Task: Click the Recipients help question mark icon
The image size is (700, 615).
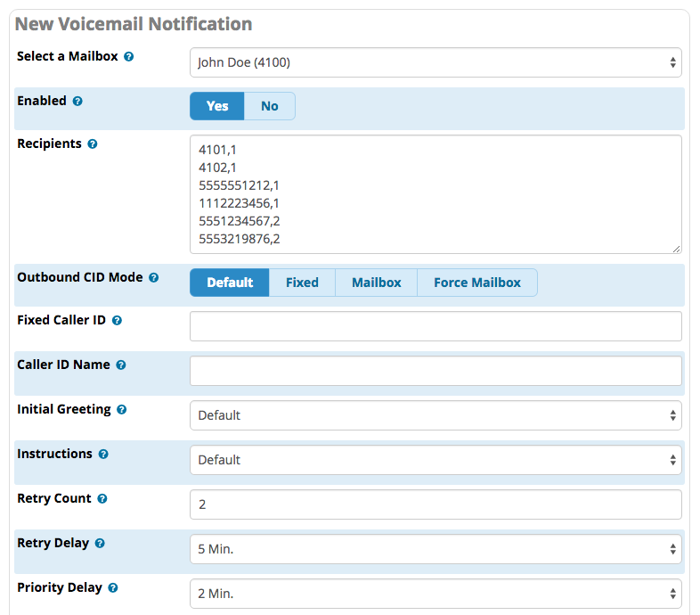Action: (x=93, y=143)
